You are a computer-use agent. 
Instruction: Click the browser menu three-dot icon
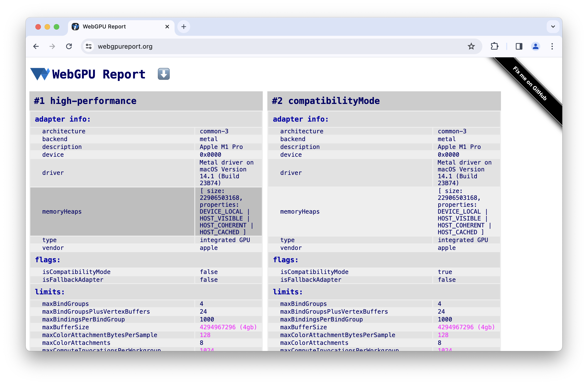(553, 46)
